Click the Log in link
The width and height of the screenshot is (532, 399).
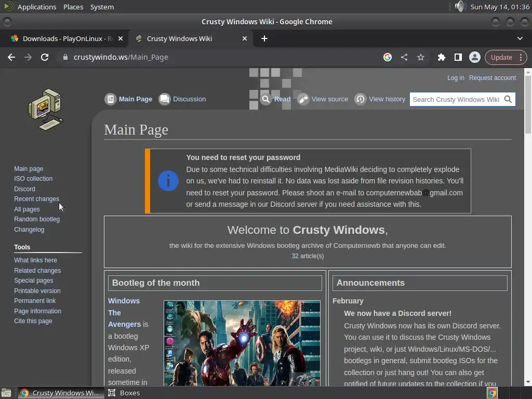coord(455,78)
